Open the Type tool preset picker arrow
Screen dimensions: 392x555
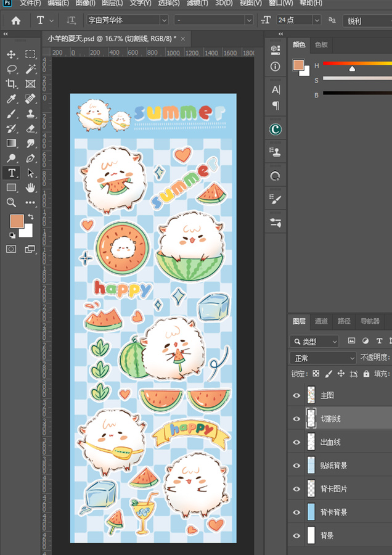click(x=52, y=20)
